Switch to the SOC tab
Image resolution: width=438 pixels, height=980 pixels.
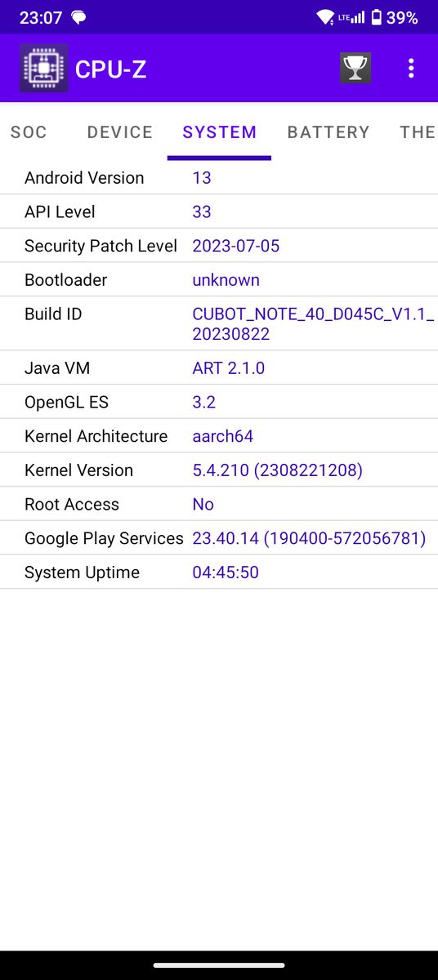coord(29,132)
